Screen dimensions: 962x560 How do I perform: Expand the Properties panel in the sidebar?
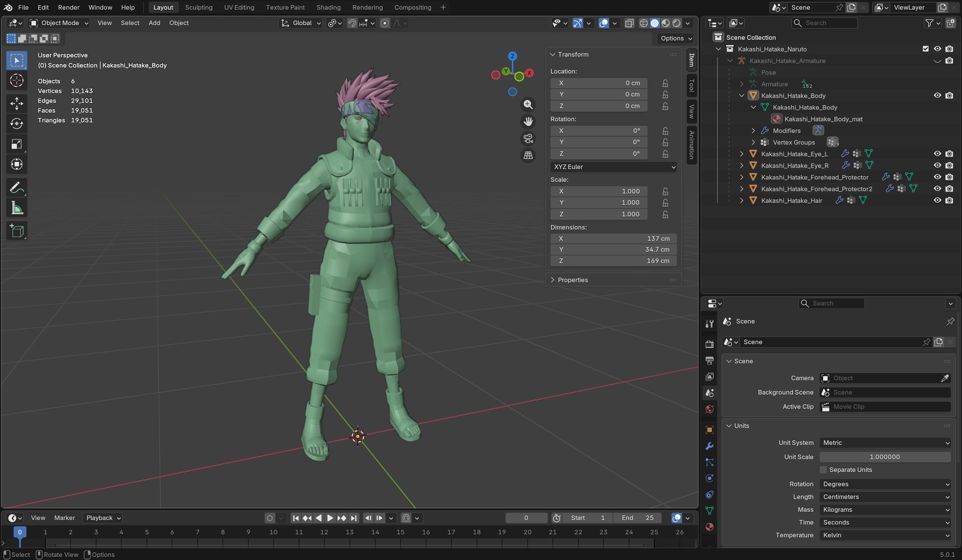pos(573,280)
